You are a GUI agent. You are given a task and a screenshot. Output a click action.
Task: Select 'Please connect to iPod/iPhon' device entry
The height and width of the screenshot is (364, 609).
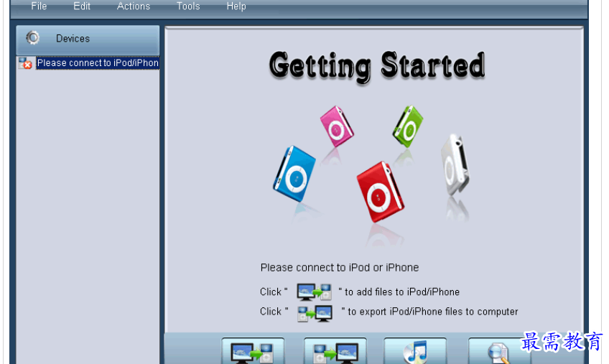coord(98,63)
